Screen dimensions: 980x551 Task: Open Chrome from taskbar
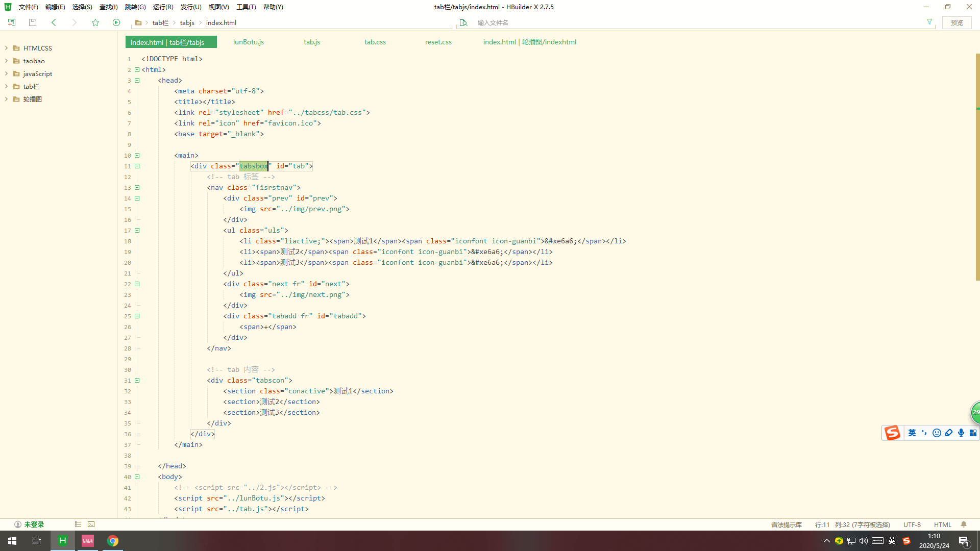113,541
